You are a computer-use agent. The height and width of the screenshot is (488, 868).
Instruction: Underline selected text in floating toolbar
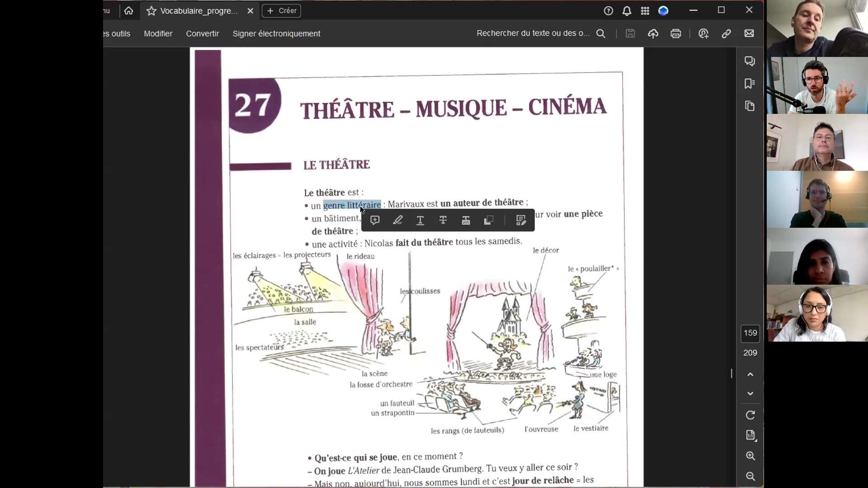420,220
